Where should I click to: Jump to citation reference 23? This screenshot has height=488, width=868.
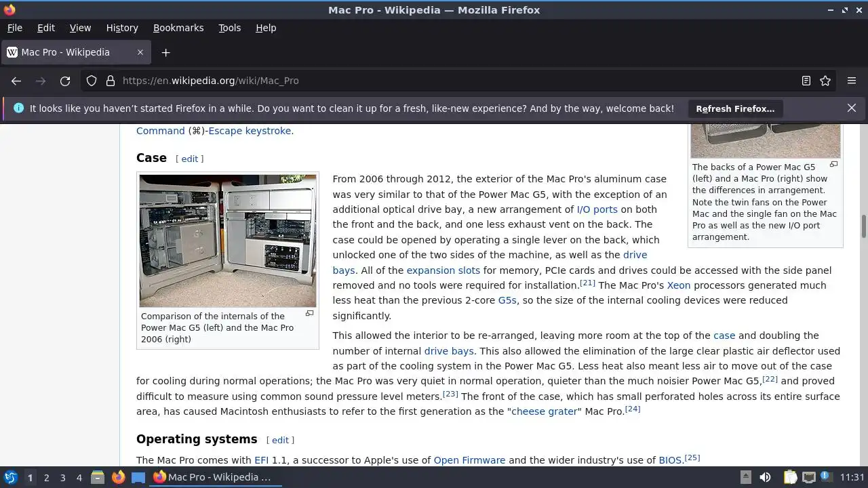450,394
